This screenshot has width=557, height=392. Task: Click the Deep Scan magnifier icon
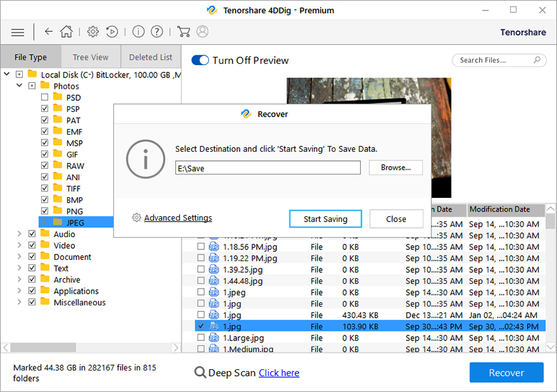(200, 372)
